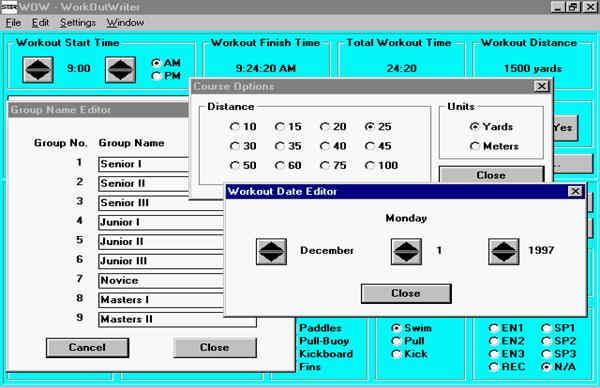Adjust the day spinner in Workout Date Editor
This screenshot has height=388, width=600.
pos(406,251)
